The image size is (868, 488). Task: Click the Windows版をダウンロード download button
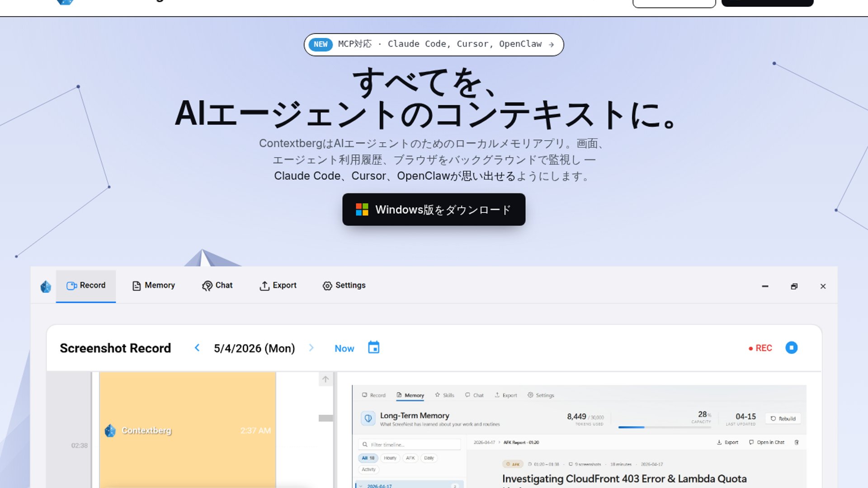pyautogui.click(x=434, y=210)
